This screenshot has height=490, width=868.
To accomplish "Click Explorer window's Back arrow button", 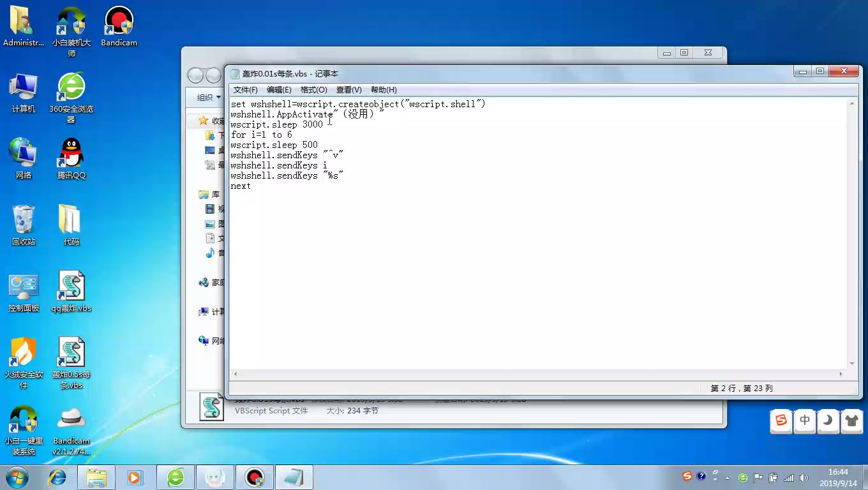I will 195,76.
